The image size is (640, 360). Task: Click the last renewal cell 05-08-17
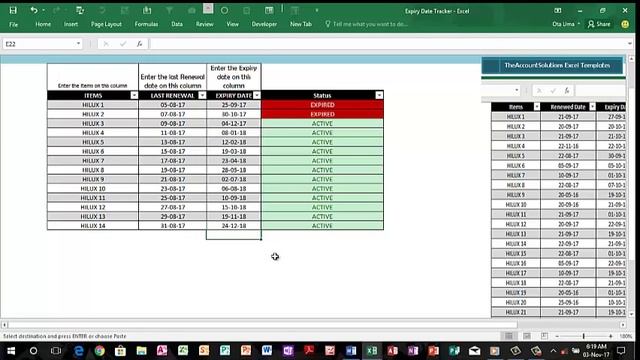(173, 105)
